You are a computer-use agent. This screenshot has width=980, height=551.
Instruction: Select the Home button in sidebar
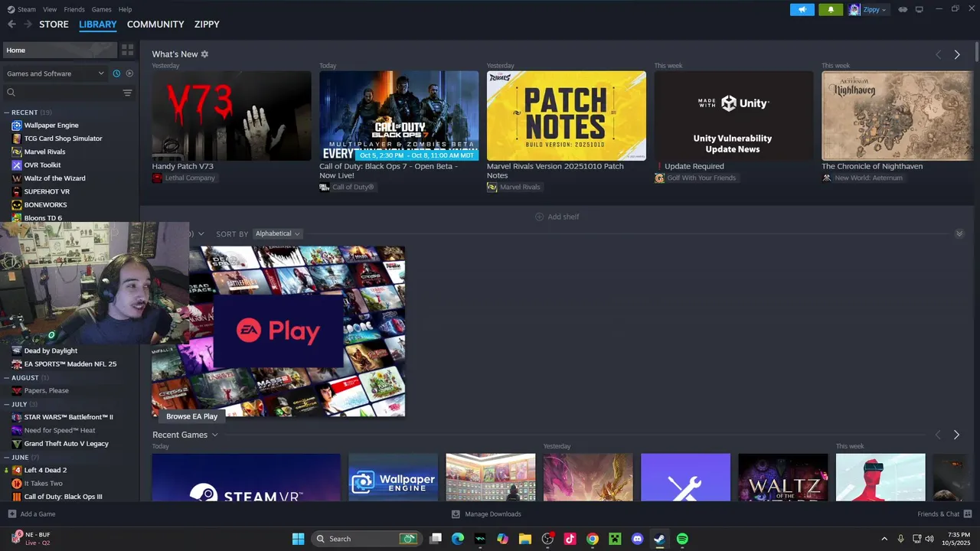tap(60, 50)
